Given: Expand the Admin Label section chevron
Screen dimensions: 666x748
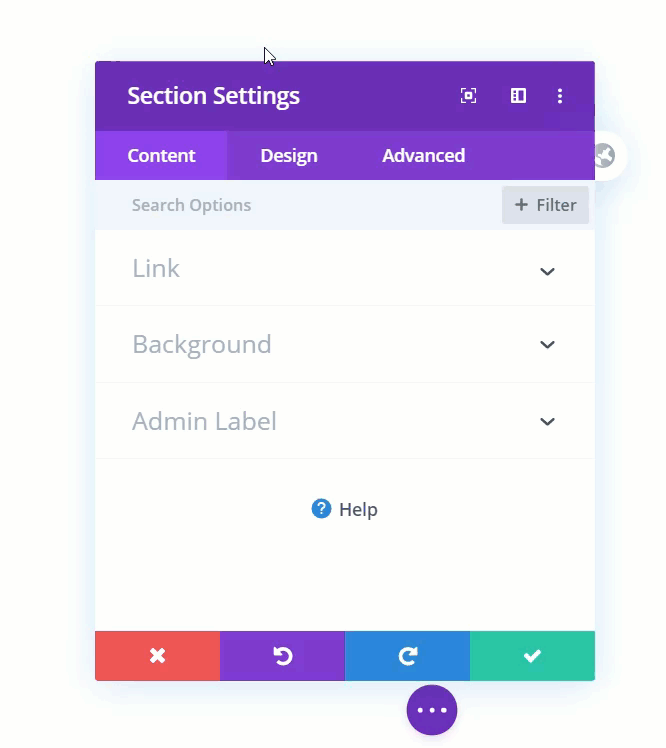Looking at the screenshot, I should 547,421.
